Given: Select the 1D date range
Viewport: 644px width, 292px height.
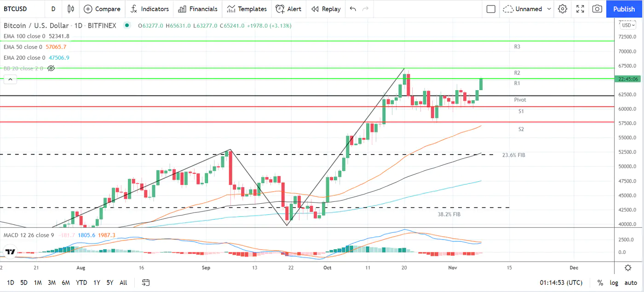Looking at the screenshot, I should [x=10, y=282].
